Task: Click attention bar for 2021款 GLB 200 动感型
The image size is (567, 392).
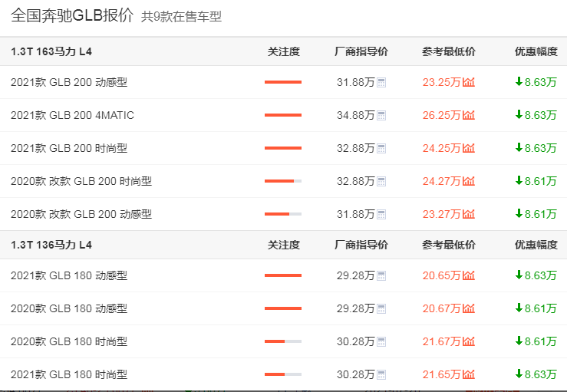Action: [x=283, y=82]
